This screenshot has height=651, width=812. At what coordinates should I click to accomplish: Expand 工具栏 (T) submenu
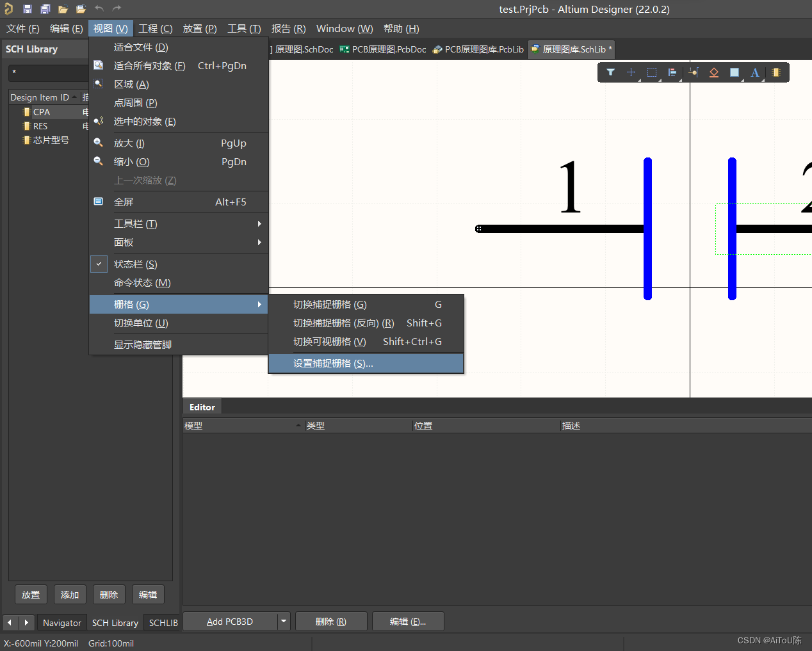click(x=179, y=224)
